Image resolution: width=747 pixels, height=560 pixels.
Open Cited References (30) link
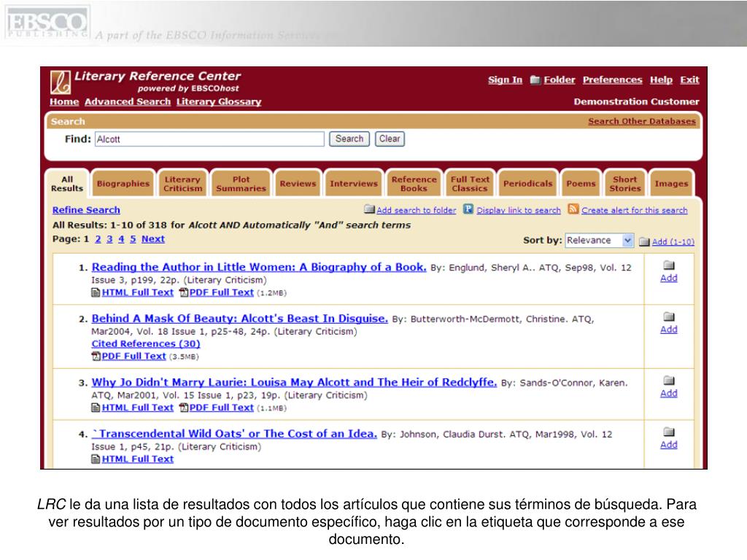pyautogui.click(x=146, y=344)
